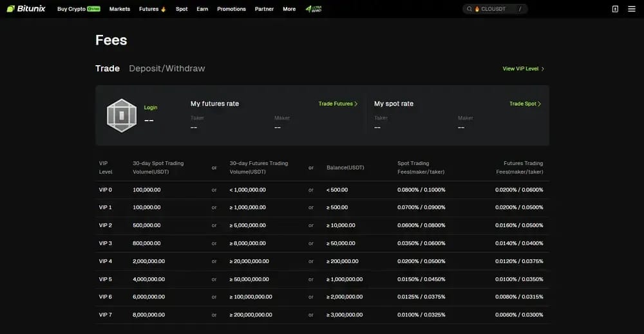Viewport: 644px width, 334px height.
Task: Open the Ultra Wind promo icon
Action: [314, 8]
